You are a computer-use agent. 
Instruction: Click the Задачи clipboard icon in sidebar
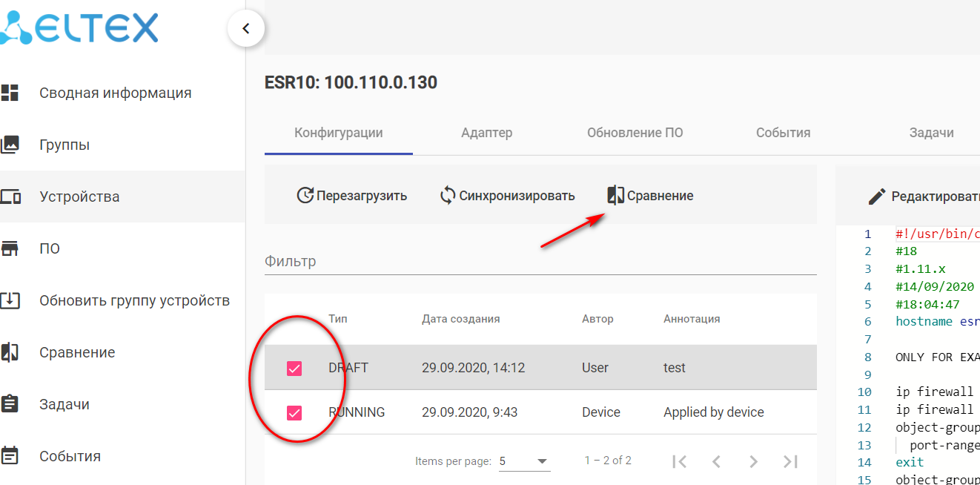point(10,404)
